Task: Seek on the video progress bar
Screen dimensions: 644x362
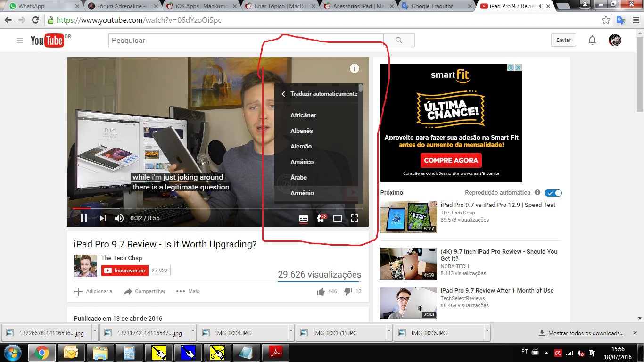Action: pyautogui.click(x=217, y=208)
